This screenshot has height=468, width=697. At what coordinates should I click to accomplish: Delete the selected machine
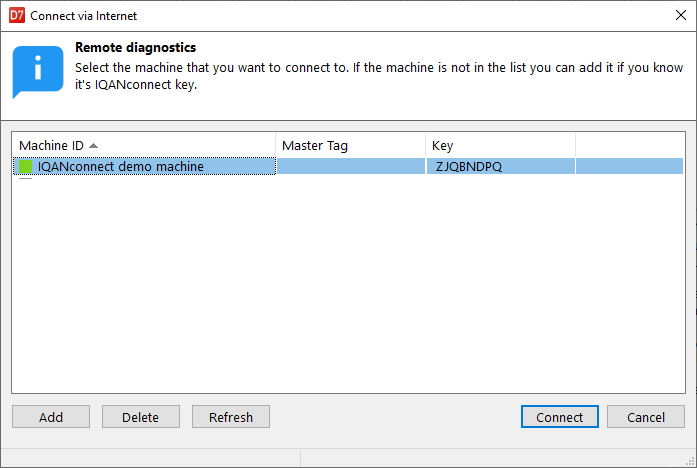(x=140, y=417)
